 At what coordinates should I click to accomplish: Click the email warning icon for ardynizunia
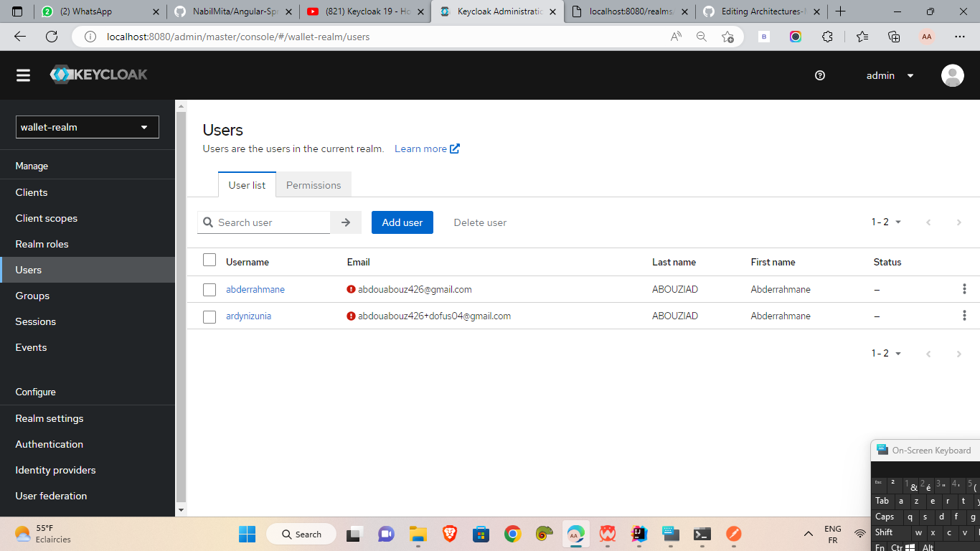351,316
